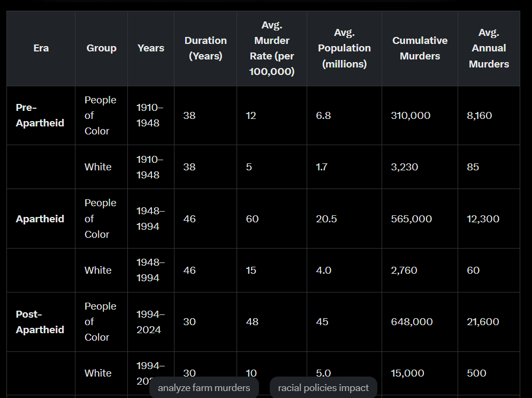Select the 'Duration (Years)' column header
Screen dimensions: 532x398
[x=206, y=48]
